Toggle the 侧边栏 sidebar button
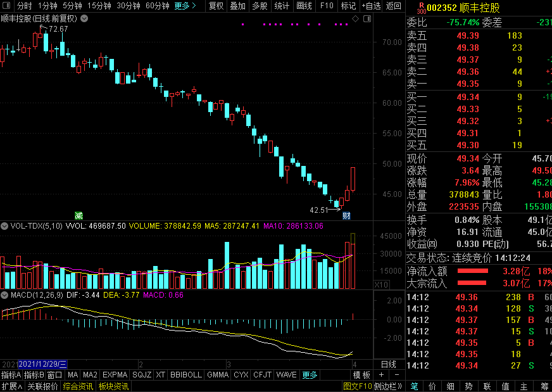The width and height of the screenshot is (552, 392). tap(388, 387)
